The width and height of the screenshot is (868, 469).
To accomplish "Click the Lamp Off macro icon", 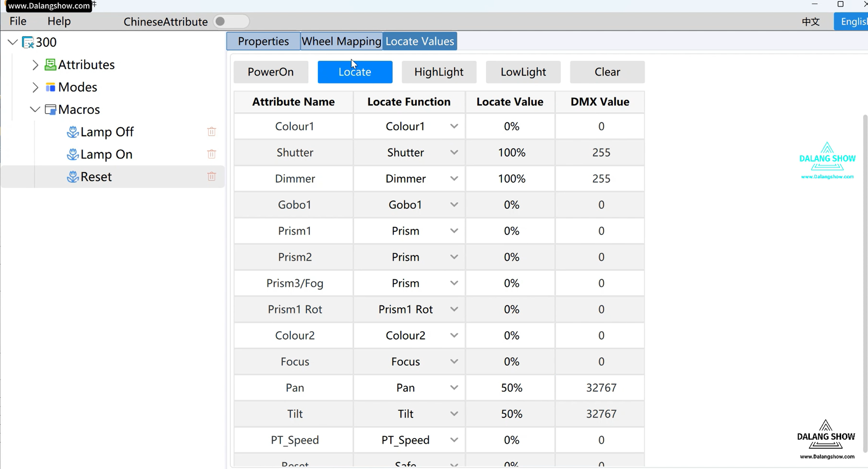I will [72, 132].
